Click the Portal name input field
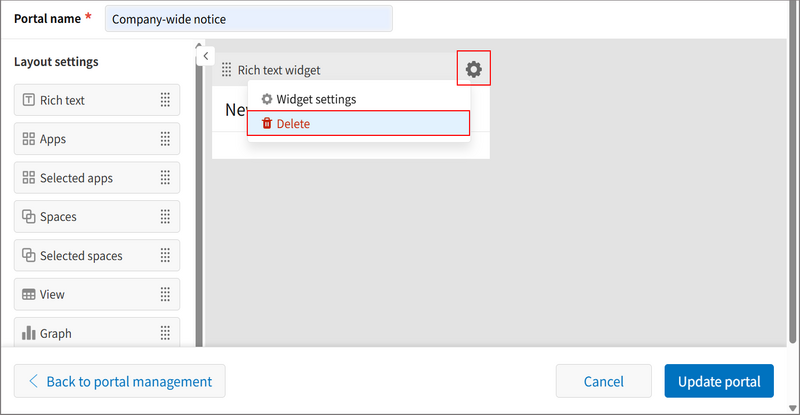This screenshot has height=415, width=800. coord(248,19)
